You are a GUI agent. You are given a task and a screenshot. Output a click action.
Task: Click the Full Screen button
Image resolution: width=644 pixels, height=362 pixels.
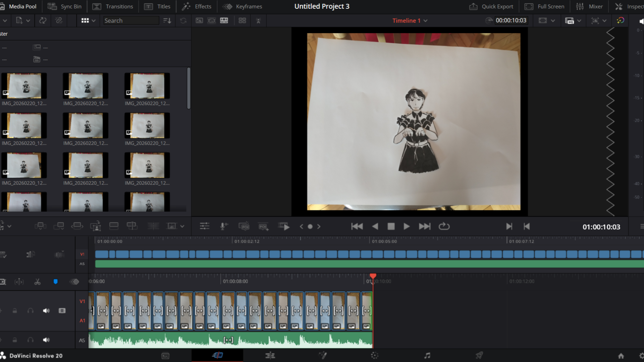[544, 6]
